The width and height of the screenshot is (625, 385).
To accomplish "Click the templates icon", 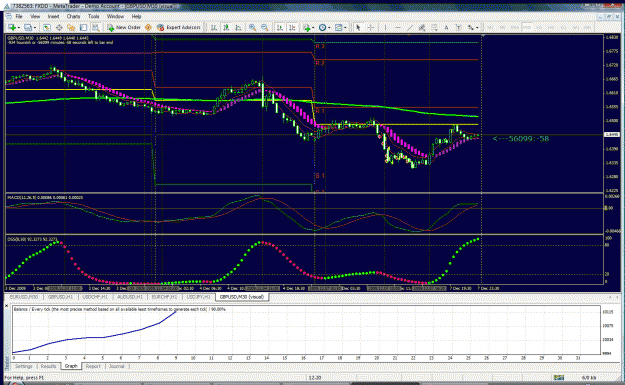I will [338, 28].
